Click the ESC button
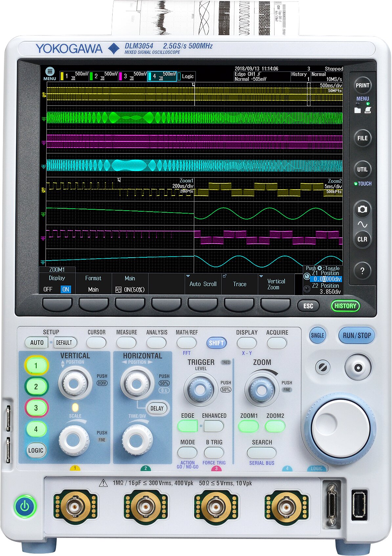 click(308, 306)
